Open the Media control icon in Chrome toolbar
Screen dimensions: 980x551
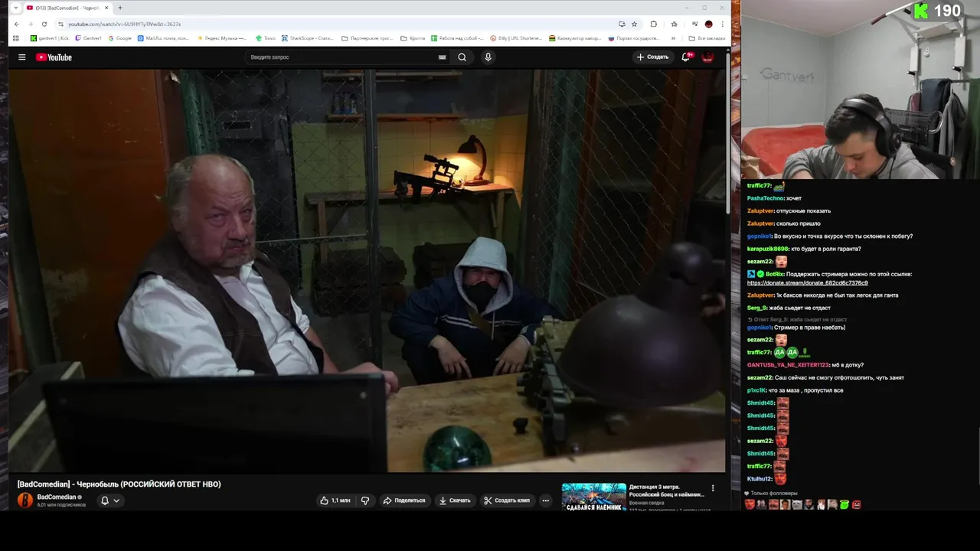tap(694, 24)
